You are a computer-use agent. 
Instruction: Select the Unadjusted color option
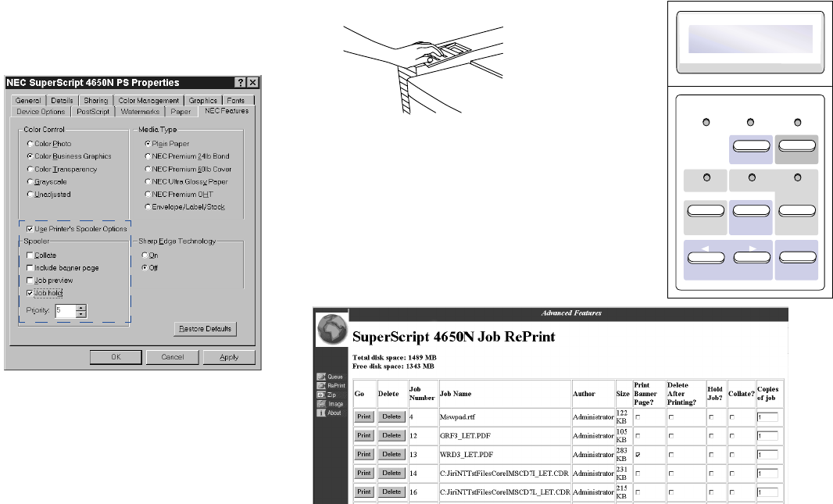point(30,195)
